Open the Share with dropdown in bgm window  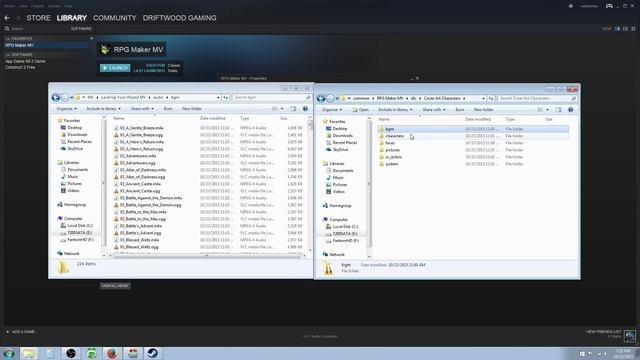(142, 109)
